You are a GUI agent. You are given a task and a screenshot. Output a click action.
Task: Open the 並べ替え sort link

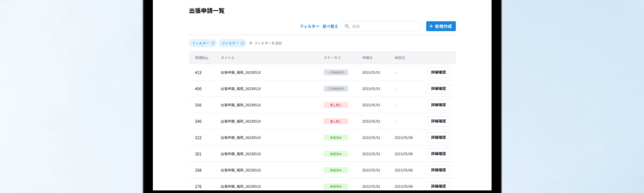coord(330,26)
